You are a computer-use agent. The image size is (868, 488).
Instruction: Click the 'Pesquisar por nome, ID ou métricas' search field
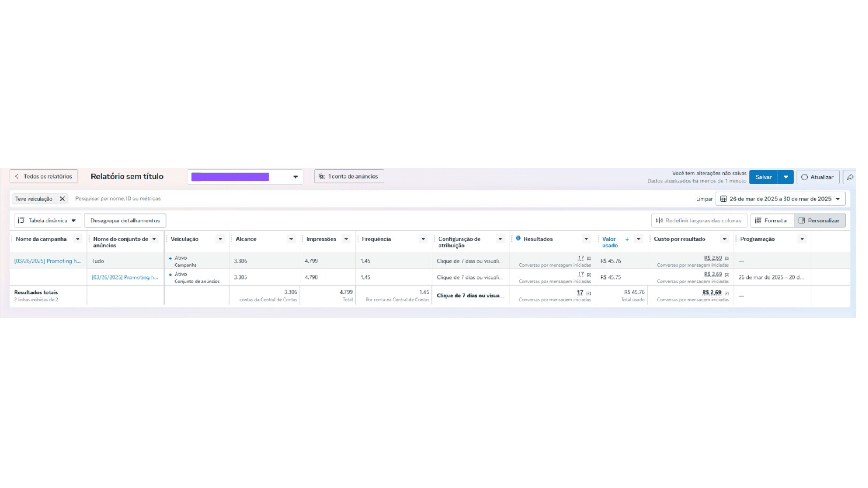[x=118, y=198]
